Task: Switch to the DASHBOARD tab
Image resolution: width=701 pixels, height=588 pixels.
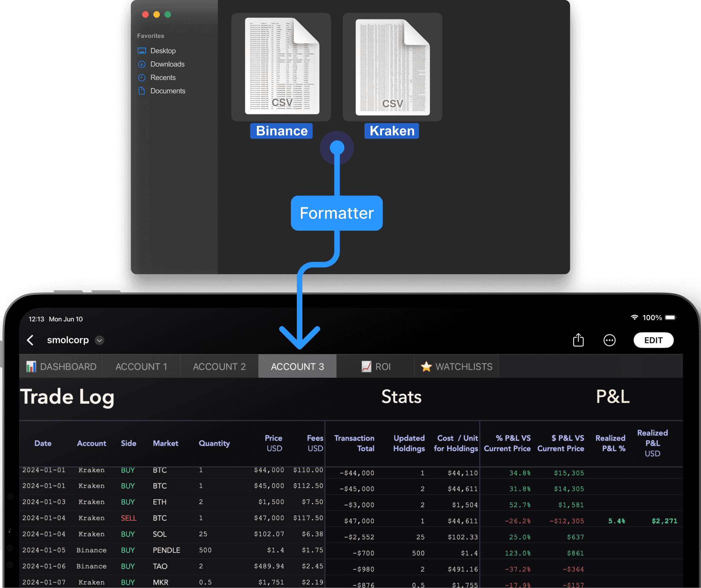Action: (61, 367)
